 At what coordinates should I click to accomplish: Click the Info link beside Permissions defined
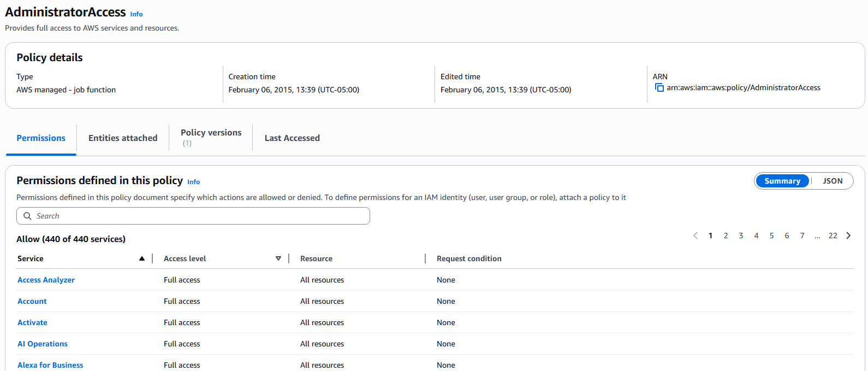pyautogui.click(x=194, y=182)
